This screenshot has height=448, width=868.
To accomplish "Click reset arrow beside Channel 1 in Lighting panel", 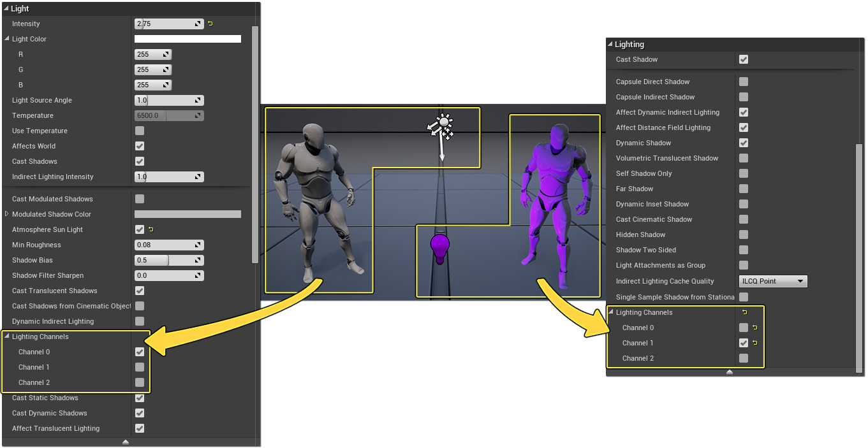I will (x=755, y=343).
